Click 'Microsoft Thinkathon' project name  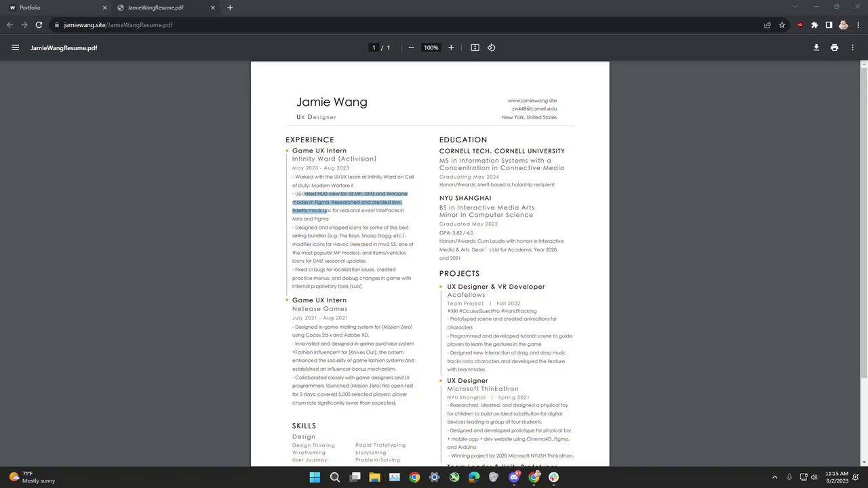point(483,389)
